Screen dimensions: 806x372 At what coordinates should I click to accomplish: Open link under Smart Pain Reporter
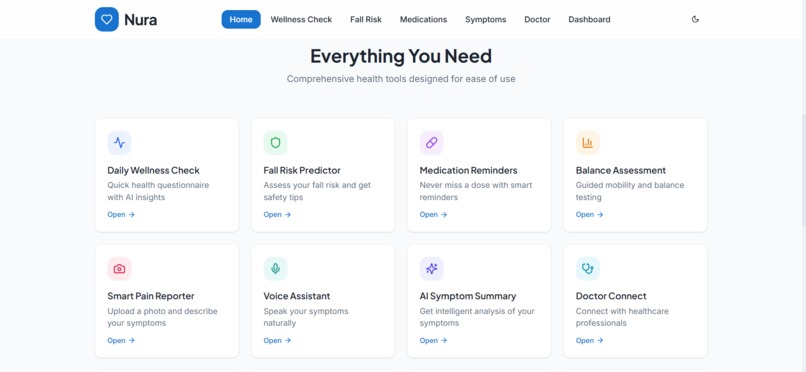tap(121, 341)
